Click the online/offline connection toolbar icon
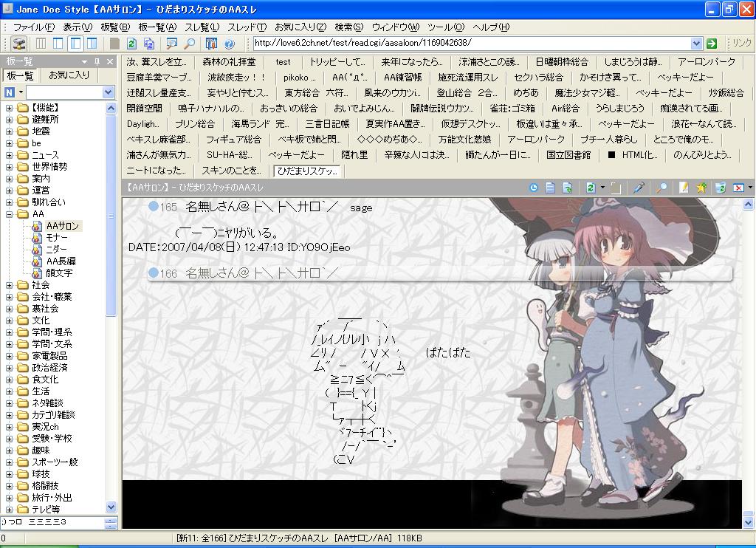 [18, 44]
